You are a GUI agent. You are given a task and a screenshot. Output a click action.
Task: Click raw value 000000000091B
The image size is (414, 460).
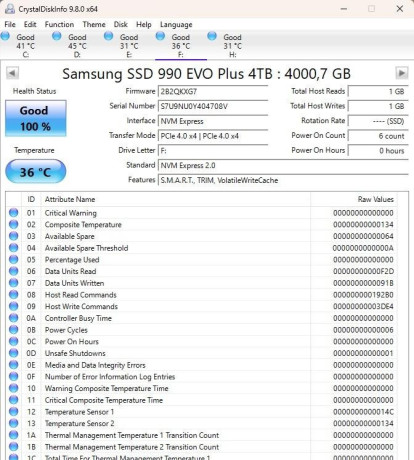click(x=363, y=283)
